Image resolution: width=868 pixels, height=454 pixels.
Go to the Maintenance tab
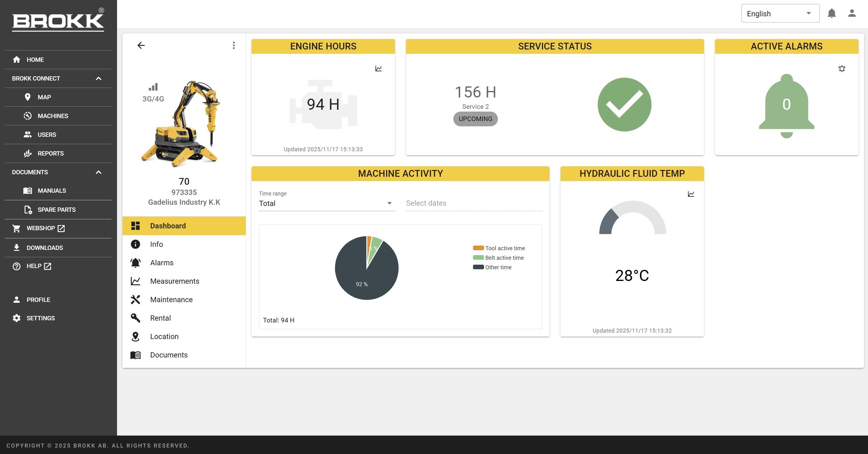point(171,299)
